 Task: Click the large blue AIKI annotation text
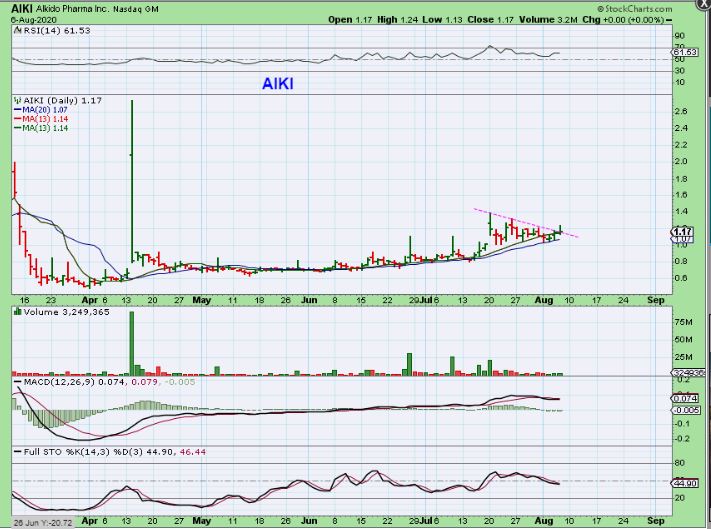click(278, 84)
